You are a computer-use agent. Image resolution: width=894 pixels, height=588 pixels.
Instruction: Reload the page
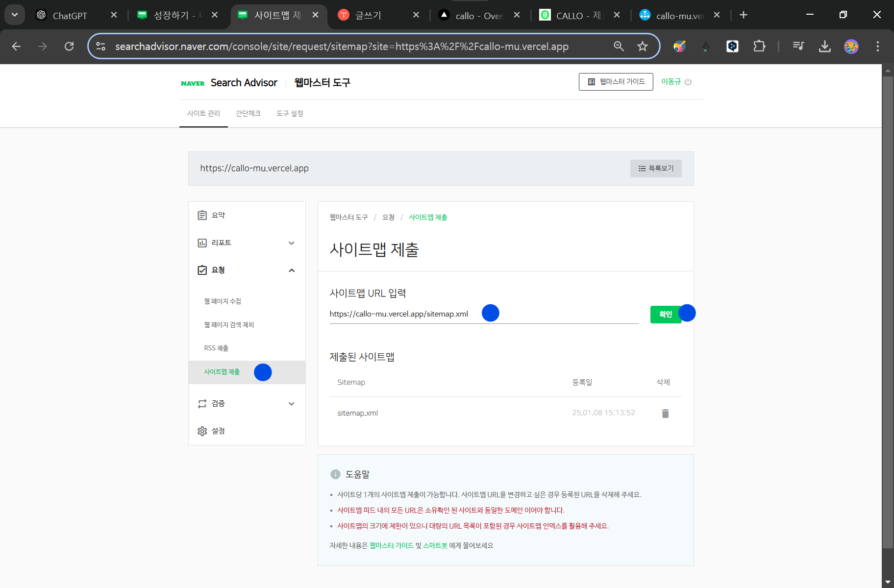click(x=69, y=46)
